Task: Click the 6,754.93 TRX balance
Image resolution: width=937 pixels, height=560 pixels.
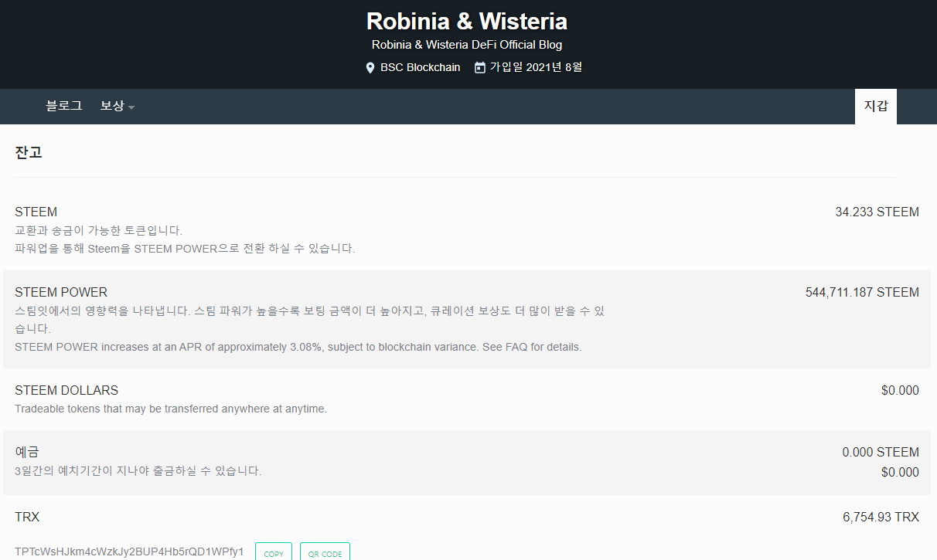Action: pyautogui.click(x=881, y=517)
